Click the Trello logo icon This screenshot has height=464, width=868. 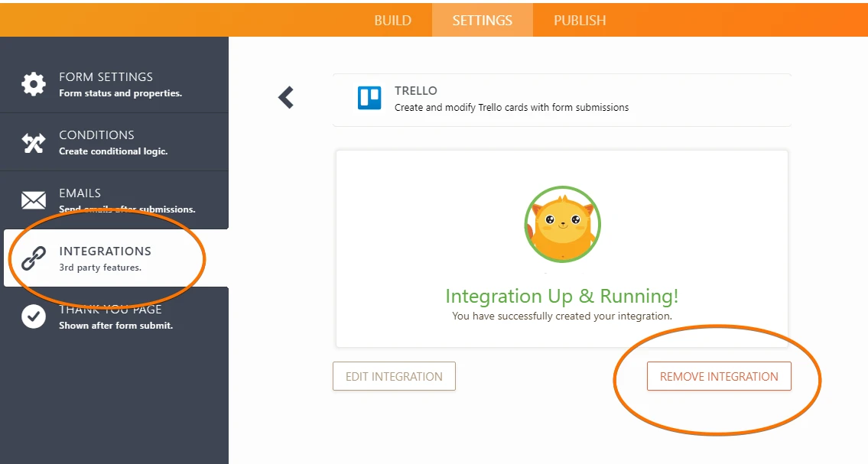369,98
